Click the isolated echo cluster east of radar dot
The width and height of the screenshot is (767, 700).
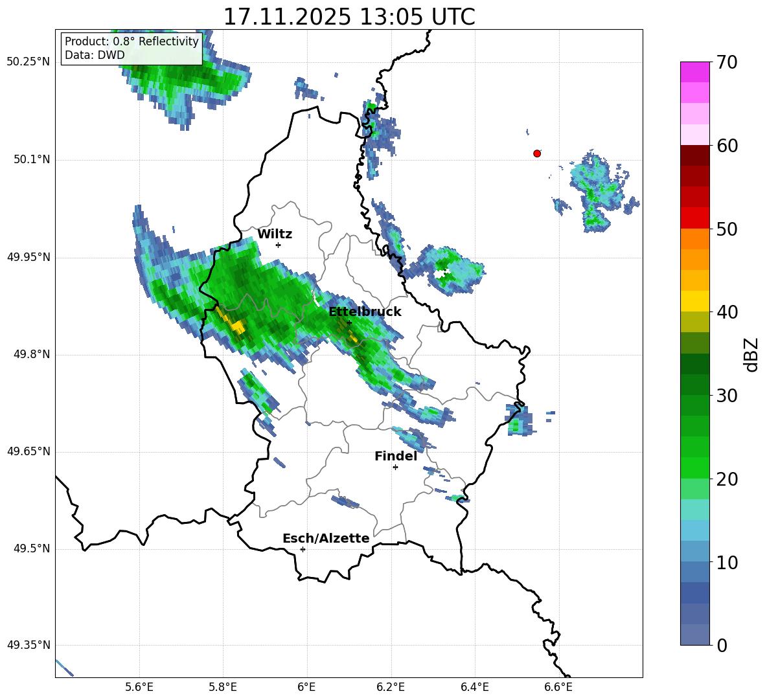[596, 192]
